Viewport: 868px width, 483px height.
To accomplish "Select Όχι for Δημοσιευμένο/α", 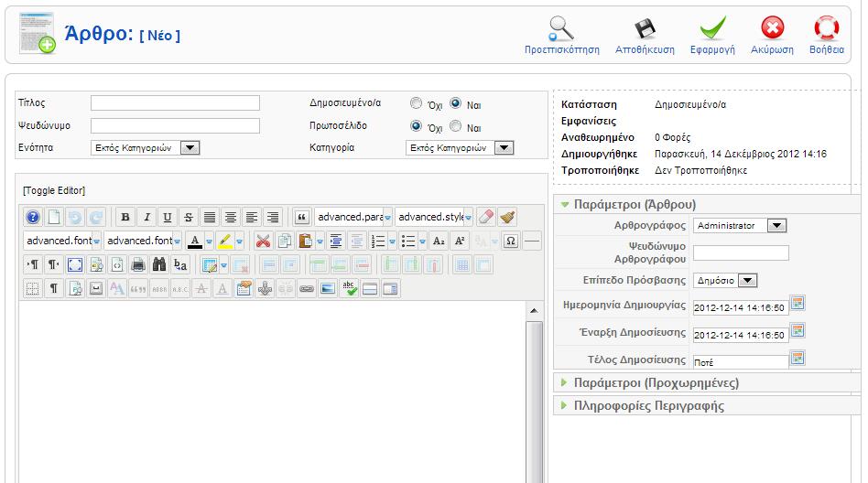I will click(416, 102).
